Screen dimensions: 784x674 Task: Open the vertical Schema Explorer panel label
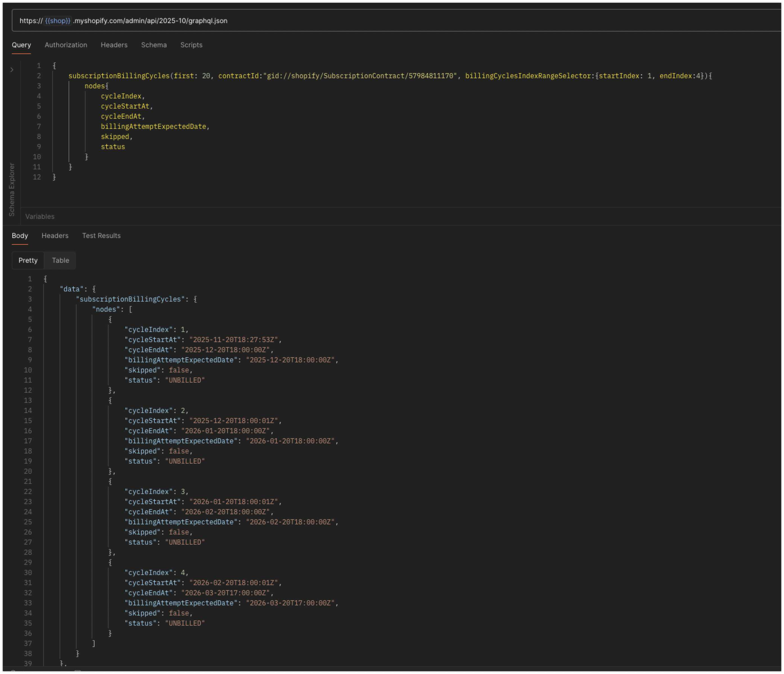[12, 189]
